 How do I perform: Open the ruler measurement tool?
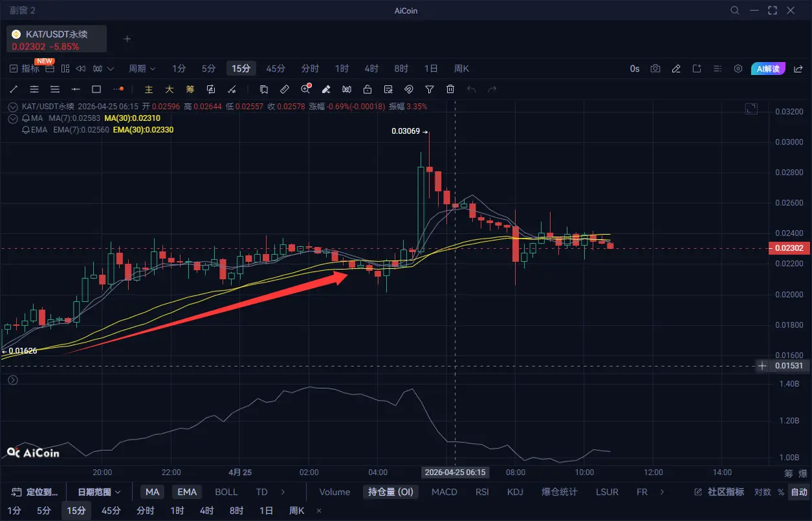tap(284, 89)
